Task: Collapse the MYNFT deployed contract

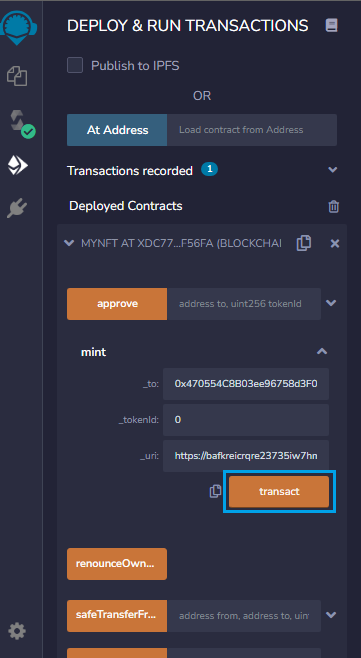Action: point(69,243)
